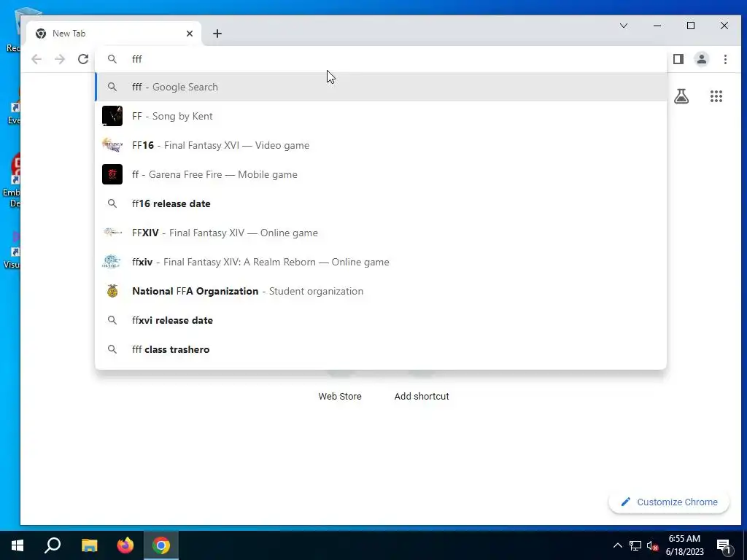Launch Firefox from the taskbar
This screenshot has height=560, width=747.
pos(125,545)
